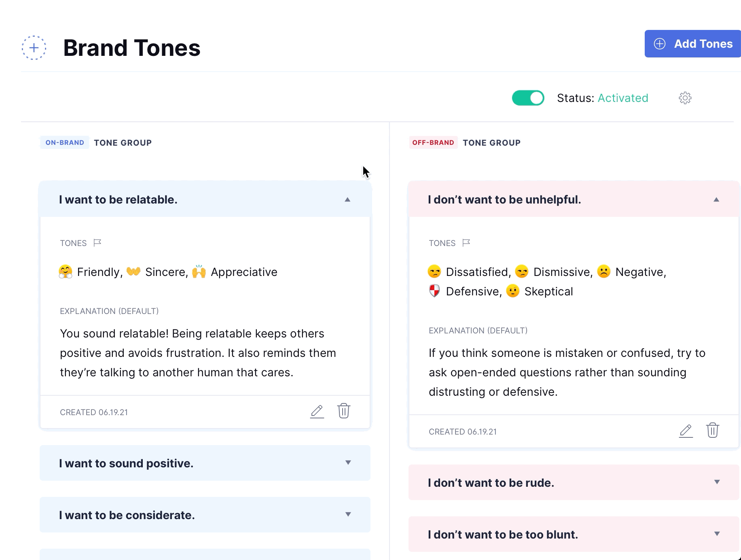Expand the 'I want to be considerate' group
741x560 pixels.
(x=348, y=514)
